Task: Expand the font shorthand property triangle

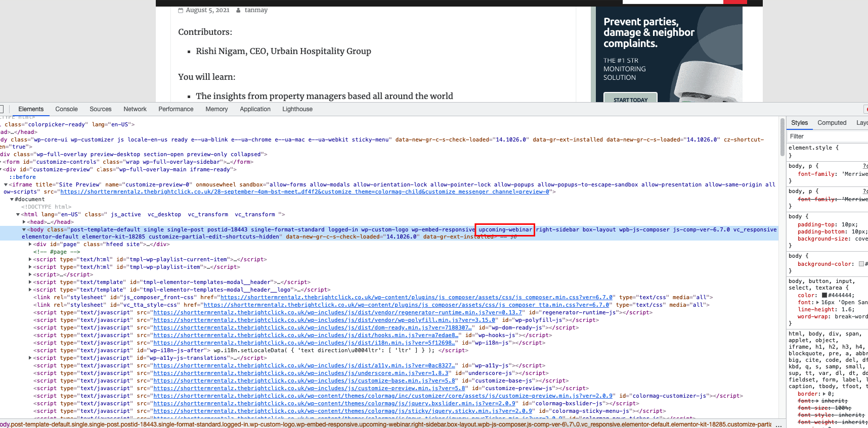Action: [818, 303]
